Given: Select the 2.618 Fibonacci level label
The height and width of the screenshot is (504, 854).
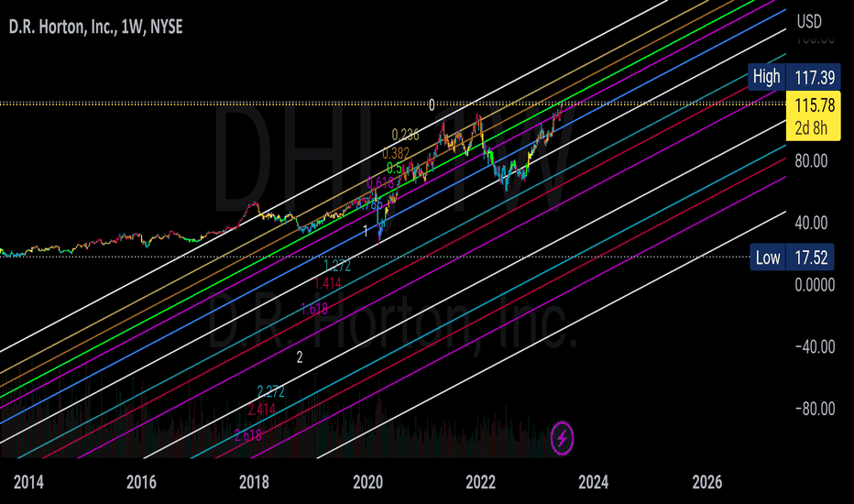Looking at the screenshot, I should point(247,435).
